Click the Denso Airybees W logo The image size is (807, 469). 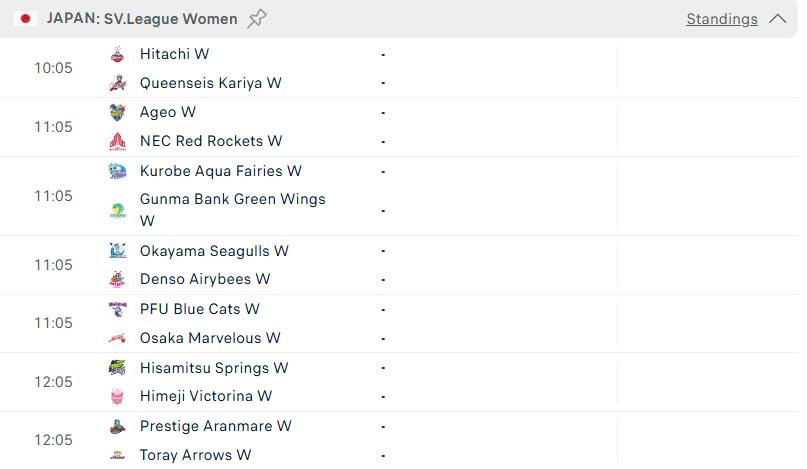pyautogui.click(x=117, y=279)
